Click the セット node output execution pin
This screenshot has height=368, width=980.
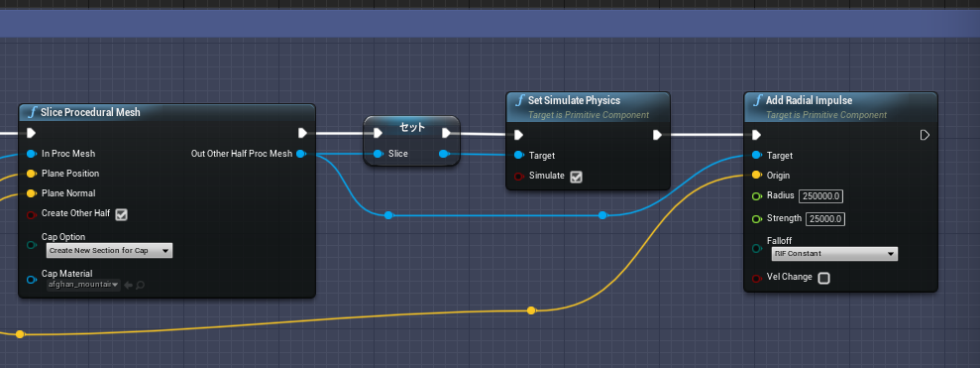(x=446, y=133)
